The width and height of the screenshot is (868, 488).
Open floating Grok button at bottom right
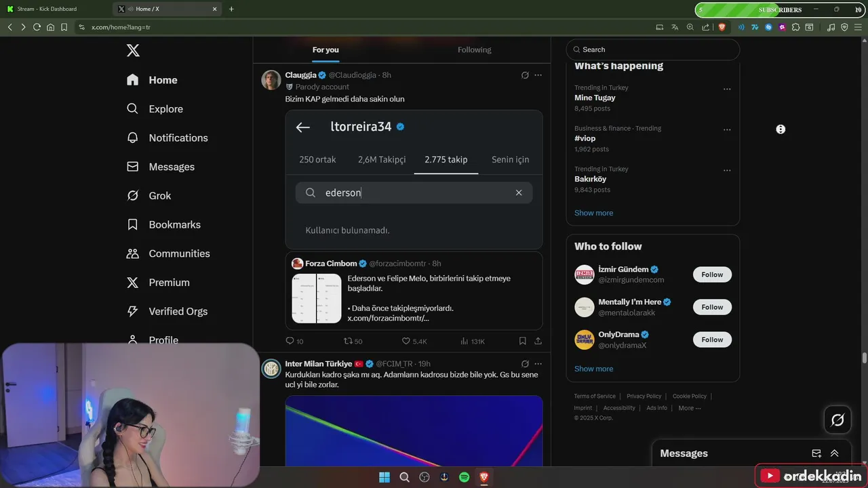coord(837,420)
